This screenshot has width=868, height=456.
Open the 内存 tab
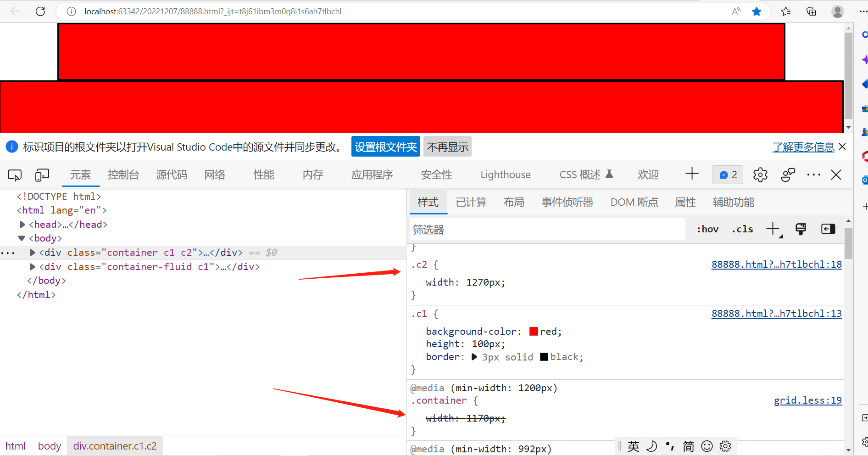(x=313, y=175)
